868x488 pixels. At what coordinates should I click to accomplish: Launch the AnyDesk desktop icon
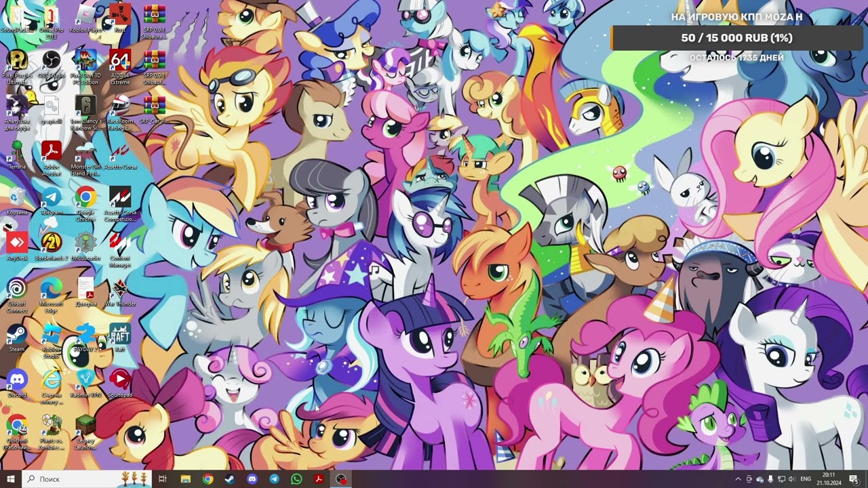coord(17,247)
